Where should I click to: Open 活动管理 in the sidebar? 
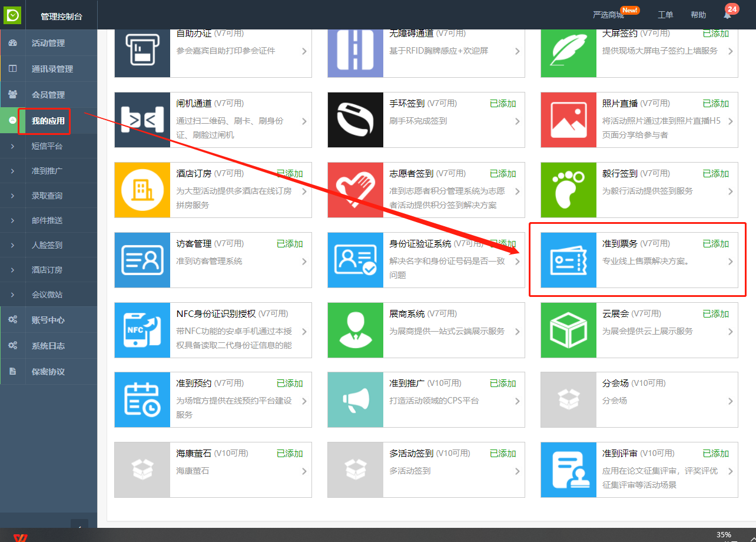coord(48,43)
